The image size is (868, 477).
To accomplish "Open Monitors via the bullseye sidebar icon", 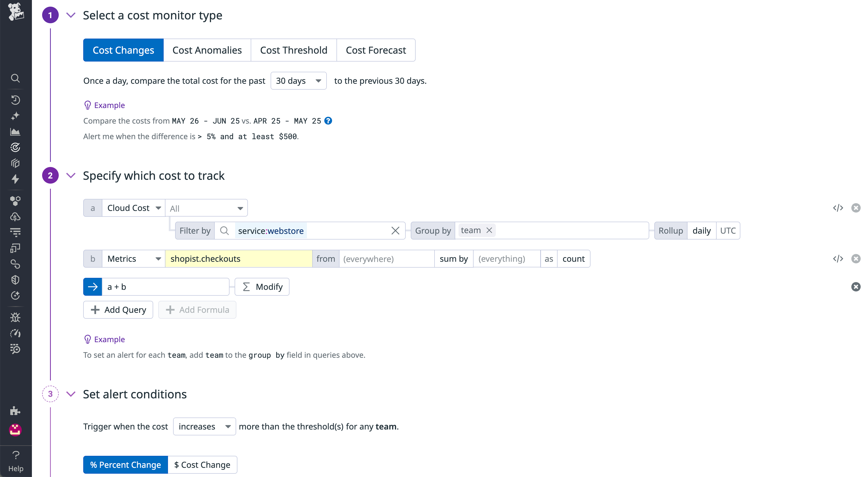I will 16,147.
